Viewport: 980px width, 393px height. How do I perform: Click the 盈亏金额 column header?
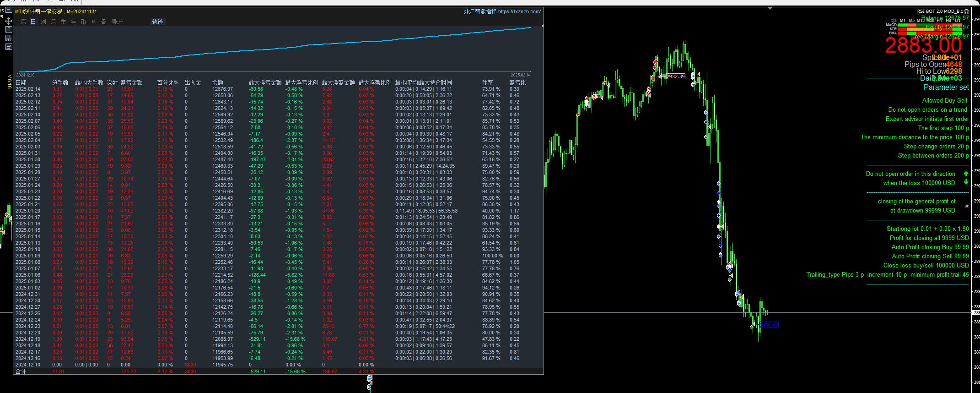(x=132, y=82)
